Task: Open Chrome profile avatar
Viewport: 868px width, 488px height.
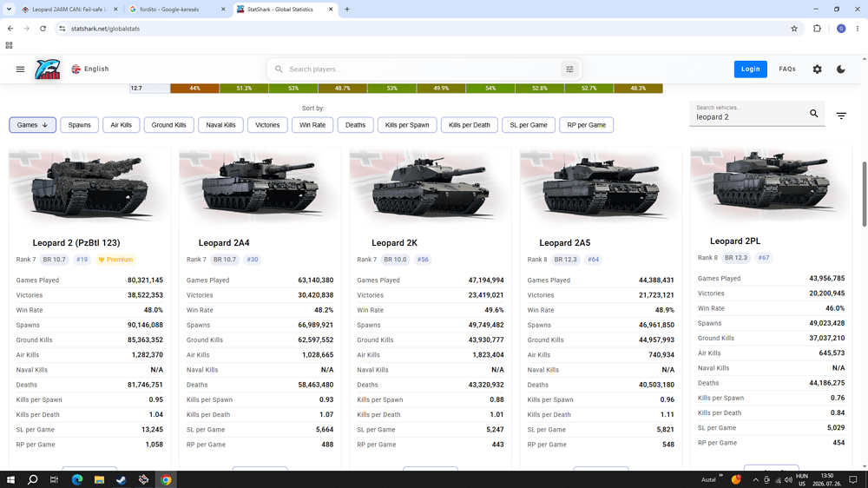Action: tap(841, 29)
